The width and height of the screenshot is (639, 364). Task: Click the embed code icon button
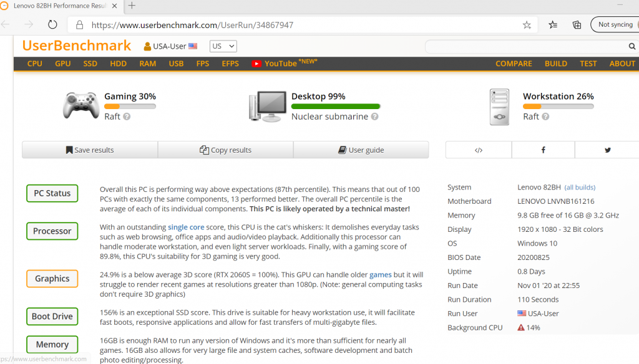point(479,150)
